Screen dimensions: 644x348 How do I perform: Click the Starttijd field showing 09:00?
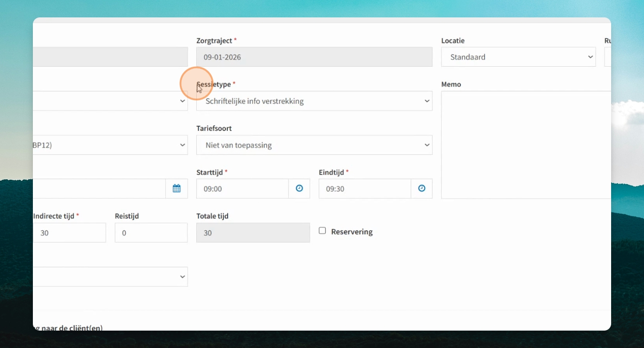[242, 188]
